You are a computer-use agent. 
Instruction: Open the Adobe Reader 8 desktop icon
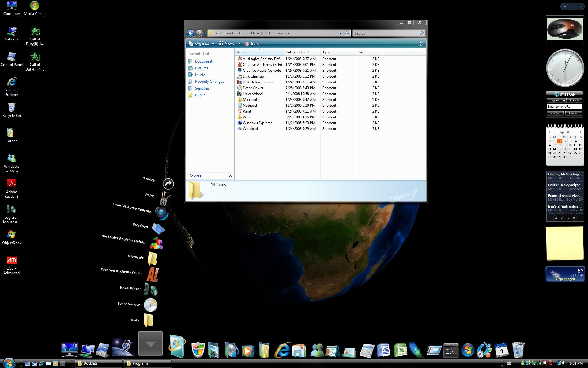11,188
